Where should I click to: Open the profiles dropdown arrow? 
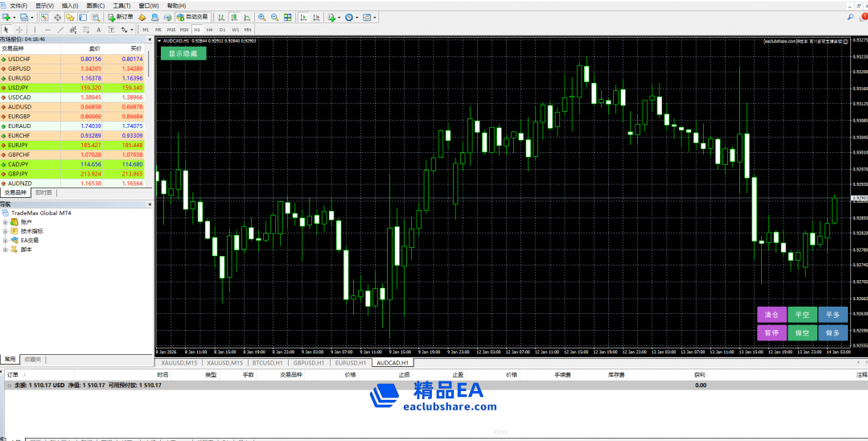click(x=32, y=17)
